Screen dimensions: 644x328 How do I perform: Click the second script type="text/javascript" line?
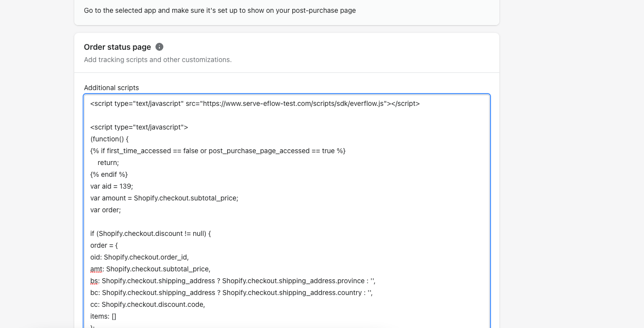point(139,127)
